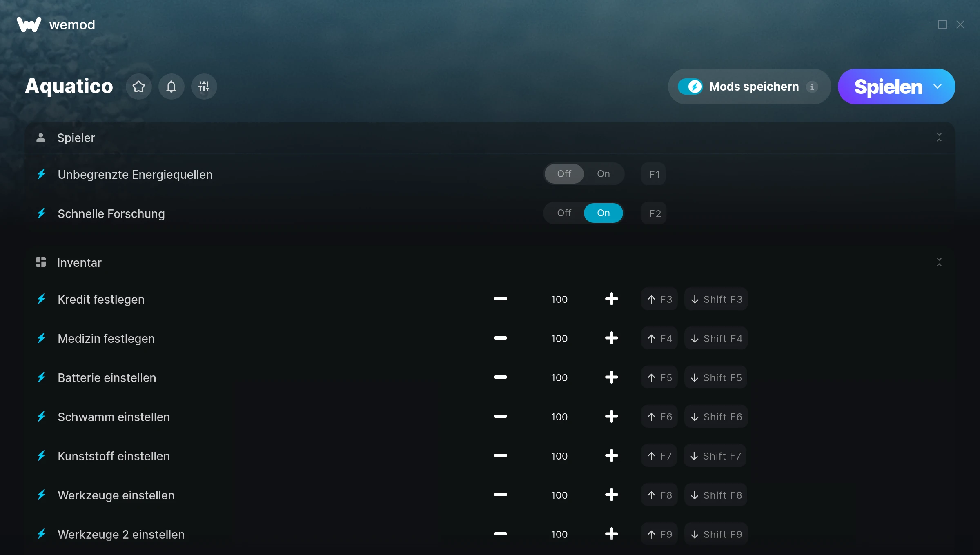The image size is (980, 555).
Task: Click the F1 hotkey button
Action: point(654,174)
